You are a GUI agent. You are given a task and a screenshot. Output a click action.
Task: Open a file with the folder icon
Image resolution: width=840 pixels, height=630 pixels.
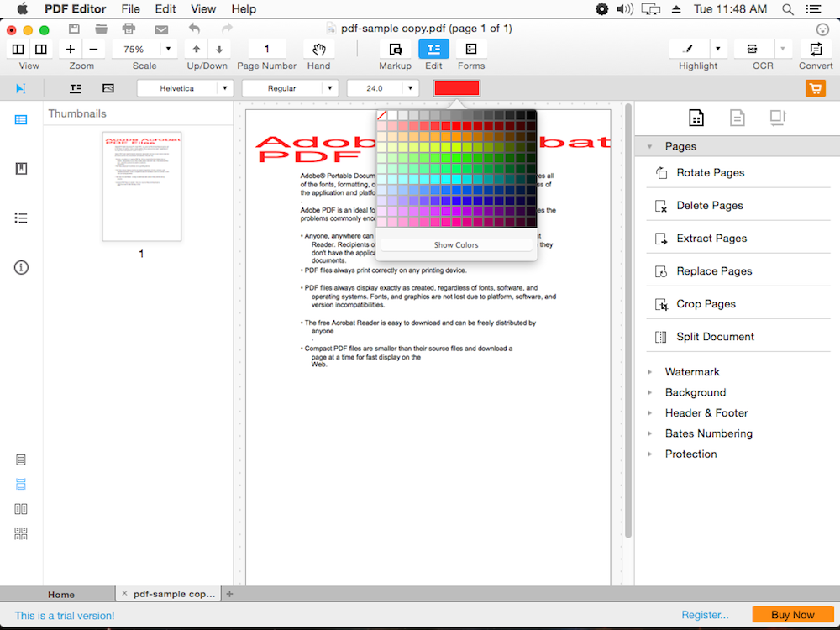[x=101, y=29]
